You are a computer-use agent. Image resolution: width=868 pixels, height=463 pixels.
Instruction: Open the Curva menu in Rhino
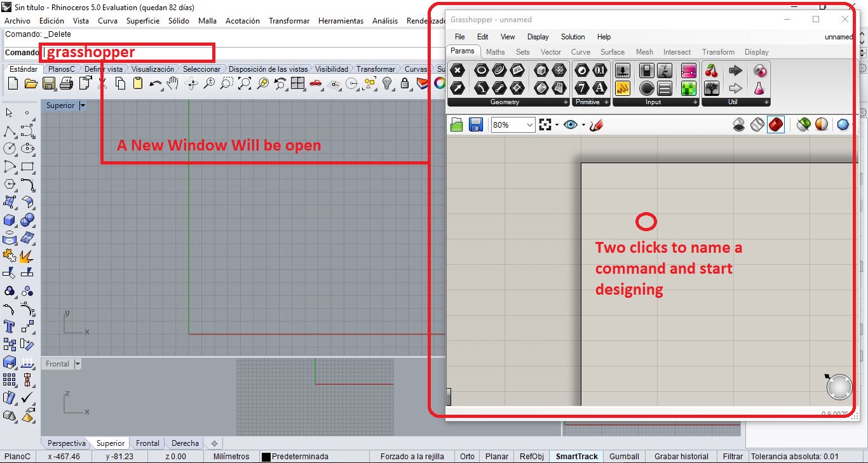tap(107, 21)
